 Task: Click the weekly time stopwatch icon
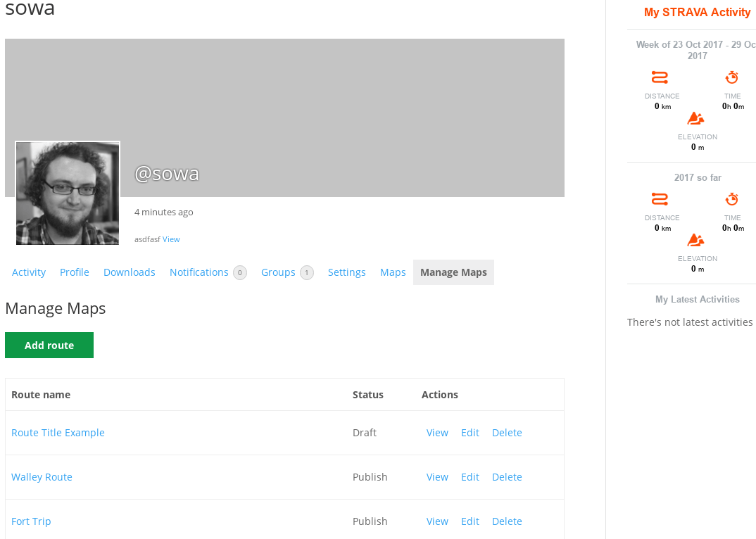[732, 77]
